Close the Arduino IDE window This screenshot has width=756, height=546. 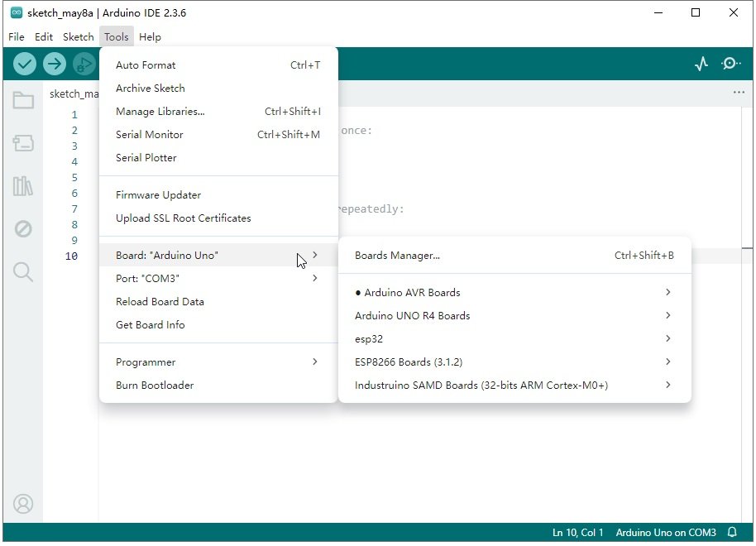(734, 12)
